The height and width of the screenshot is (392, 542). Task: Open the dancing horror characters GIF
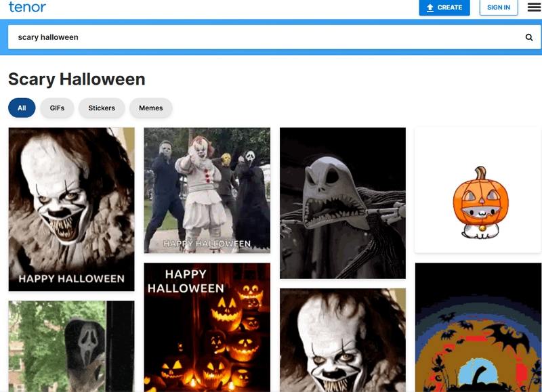[207, 190]
